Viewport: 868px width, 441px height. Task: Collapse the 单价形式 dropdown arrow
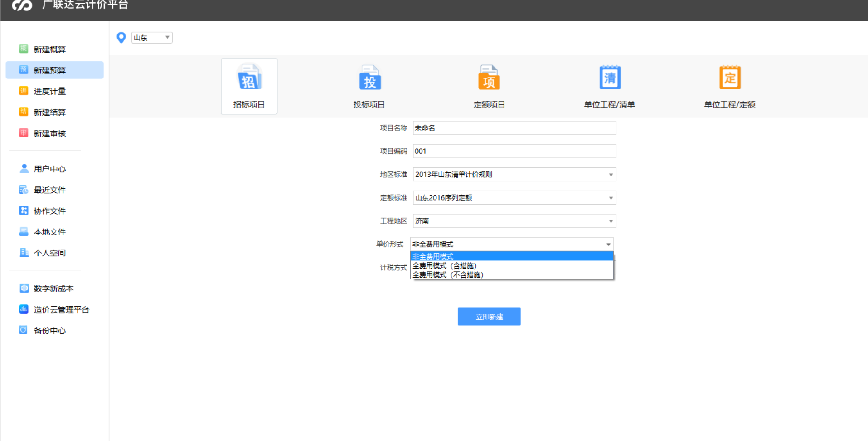[x=608, y=245]
